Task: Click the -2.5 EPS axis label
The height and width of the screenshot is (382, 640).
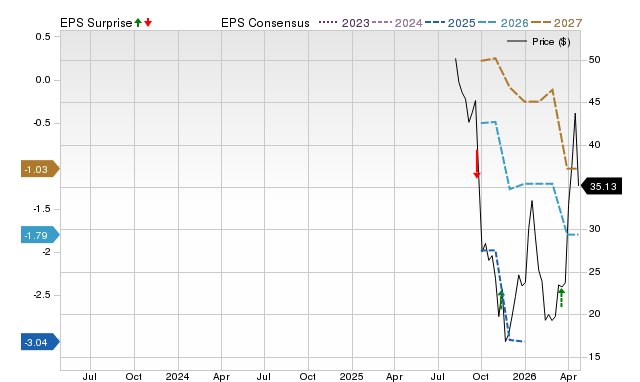Action: (x=42, y=295)
